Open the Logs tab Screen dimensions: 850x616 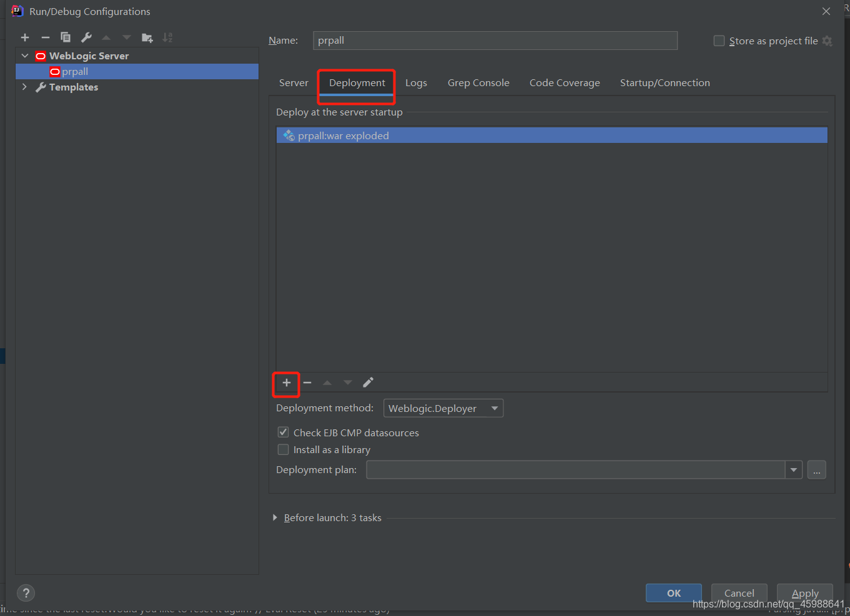pos(416,83)
